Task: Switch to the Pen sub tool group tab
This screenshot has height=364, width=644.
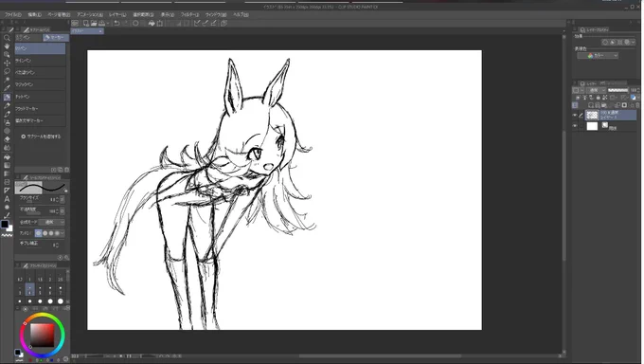Action: pos(27,37)
